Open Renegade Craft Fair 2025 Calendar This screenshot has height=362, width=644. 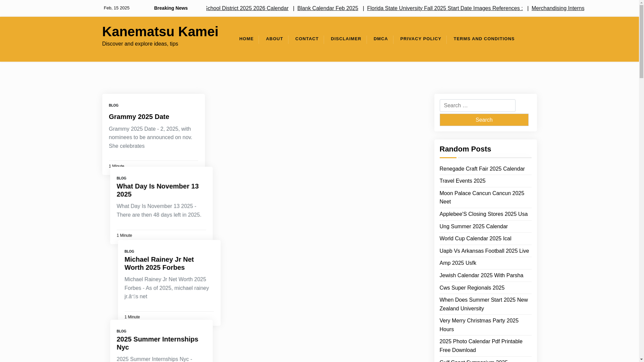tap(482, 169)
